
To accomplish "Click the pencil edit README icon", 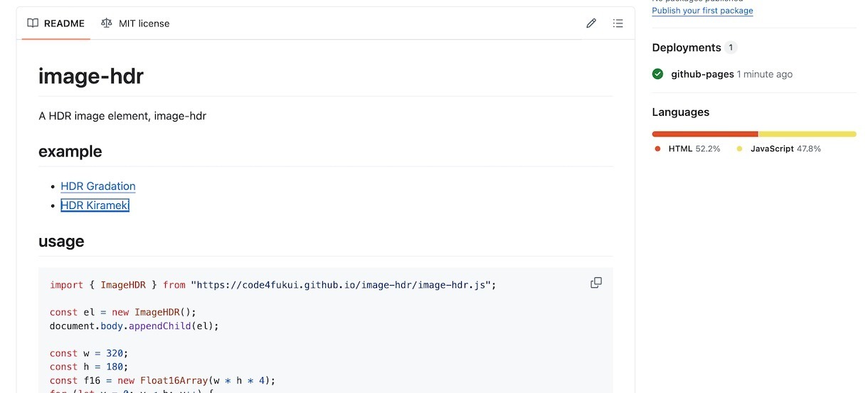I will click(591, 23).
